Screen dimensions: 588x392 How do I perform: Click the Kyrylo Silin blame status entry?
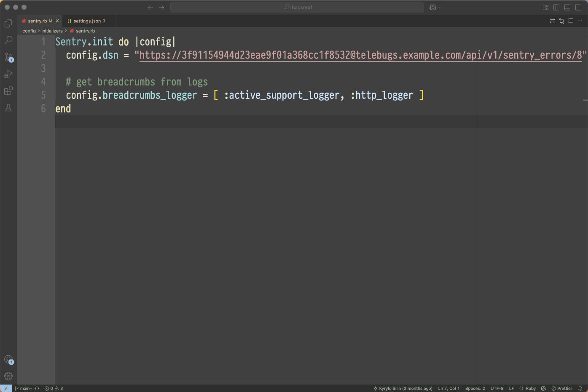click(x=403, y=388)
